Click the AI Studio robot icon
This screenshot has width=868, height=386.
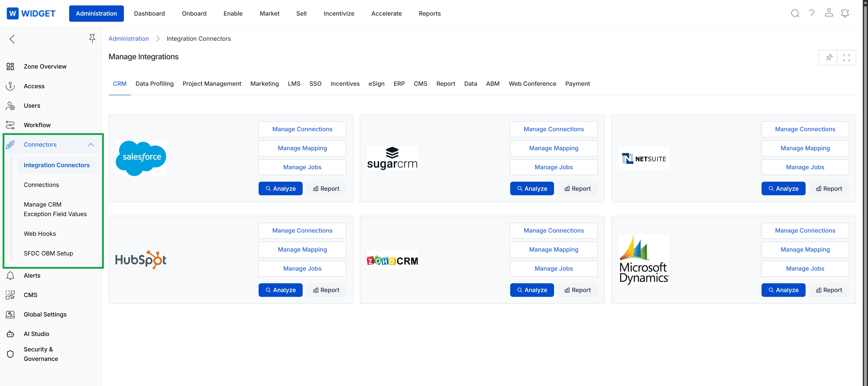pos(10,334)
